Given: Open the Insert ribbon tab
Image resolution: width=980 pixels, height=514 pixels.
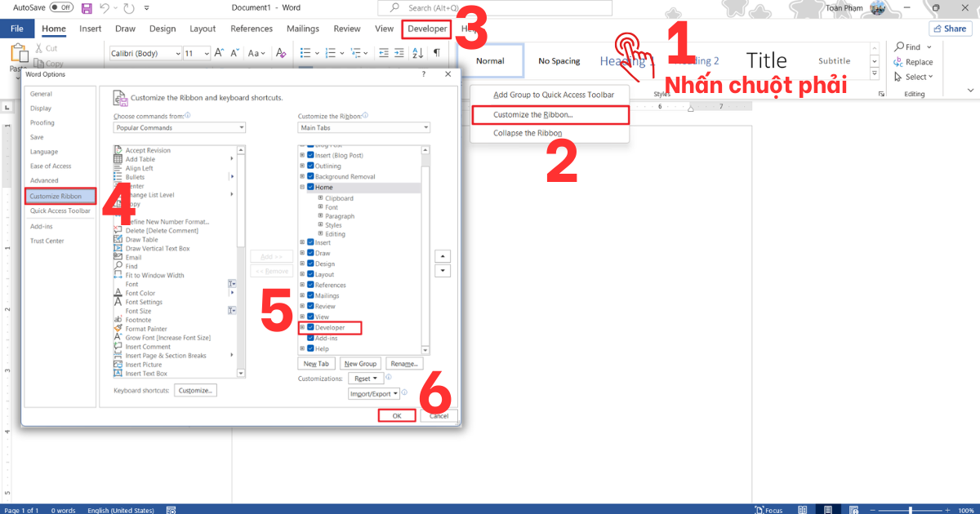Looking at the screenshot, I should click(x=91, y=29).
